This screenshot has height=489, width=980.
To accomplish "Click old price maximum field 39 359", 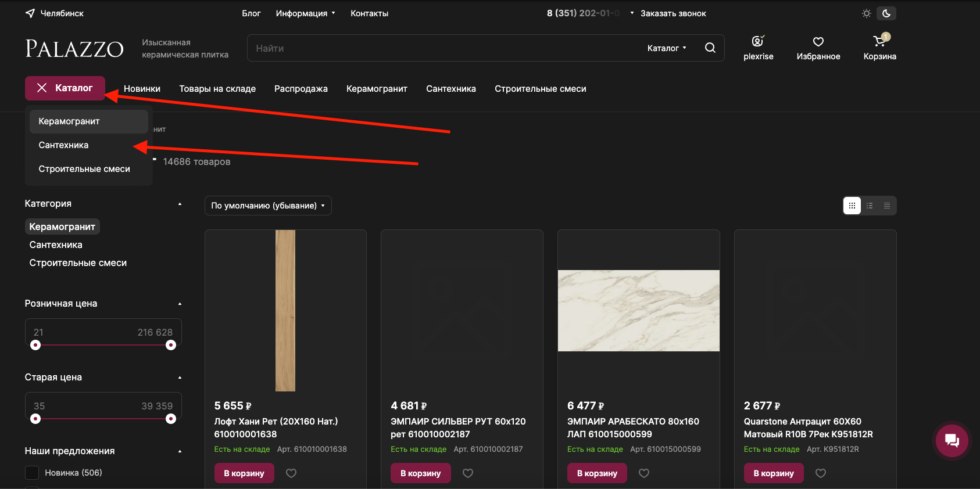I will 142,406.
